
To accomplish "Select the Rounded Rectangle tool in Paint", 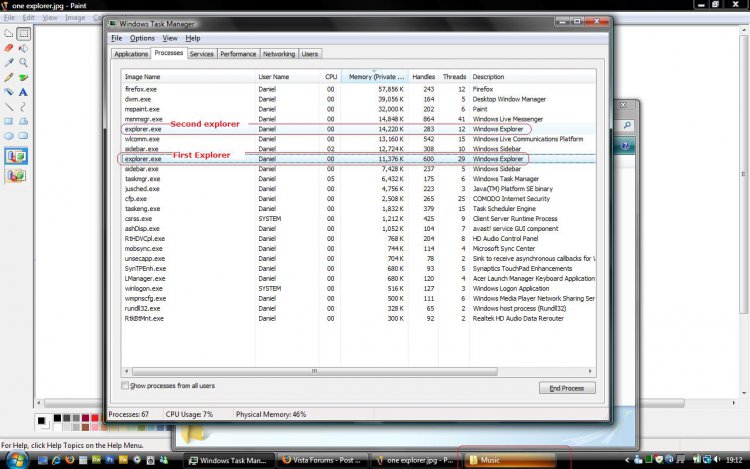I will click(23, 136).
